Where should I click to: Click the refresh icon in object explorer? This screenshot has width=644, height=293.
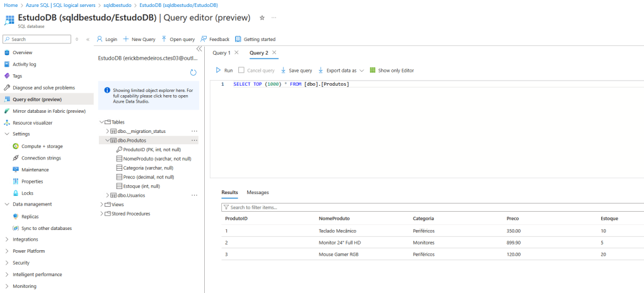[193, 73]
